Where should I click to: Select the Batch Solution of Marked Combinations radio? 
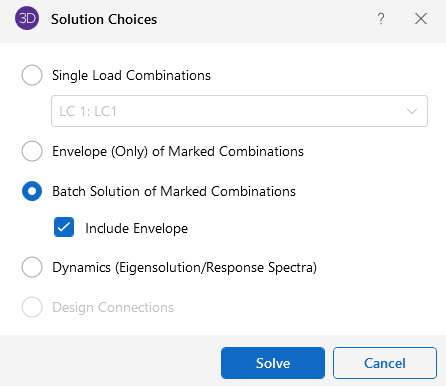pos(32,191)
